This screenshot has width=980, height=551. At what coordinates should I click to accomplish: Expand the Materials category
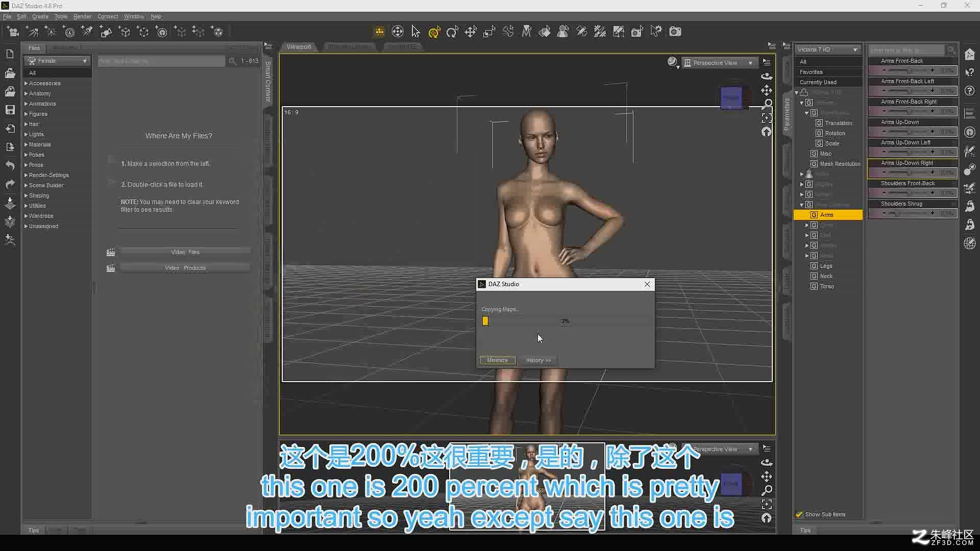pos(26,144)
